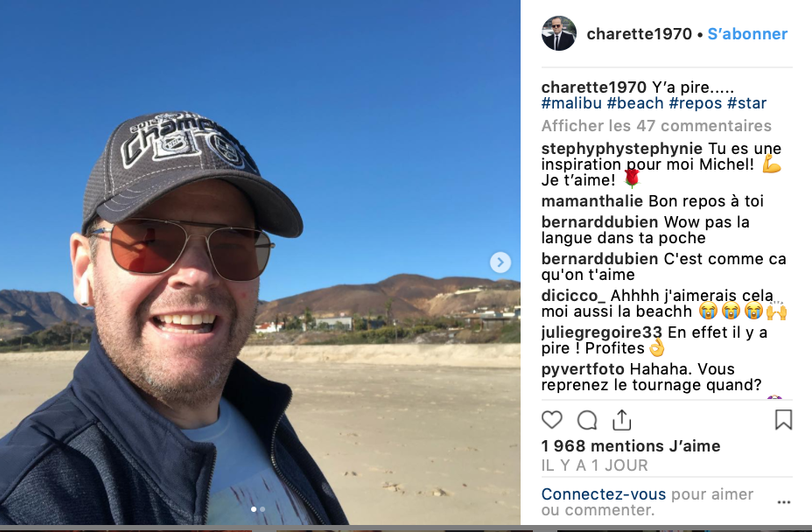Open pyvertfoto commenter profile
The image size is (812, 532).
(x=583, y=369)
